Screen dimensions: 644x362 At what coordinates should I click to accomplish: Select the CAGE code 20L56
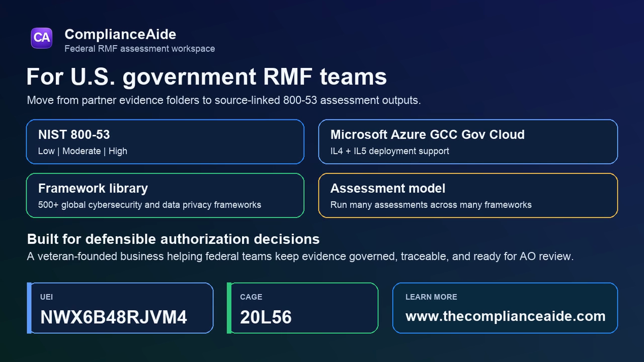[x=266, y=317]
